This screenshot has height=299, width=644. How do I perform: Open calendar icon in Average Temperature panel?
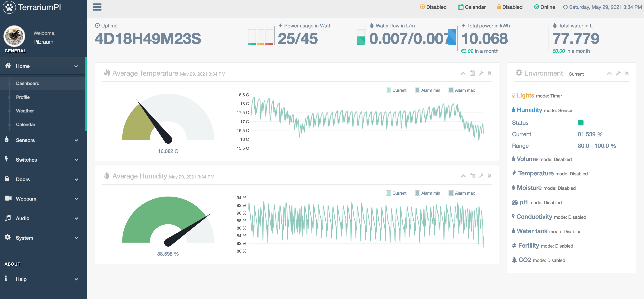click(472, 73)
